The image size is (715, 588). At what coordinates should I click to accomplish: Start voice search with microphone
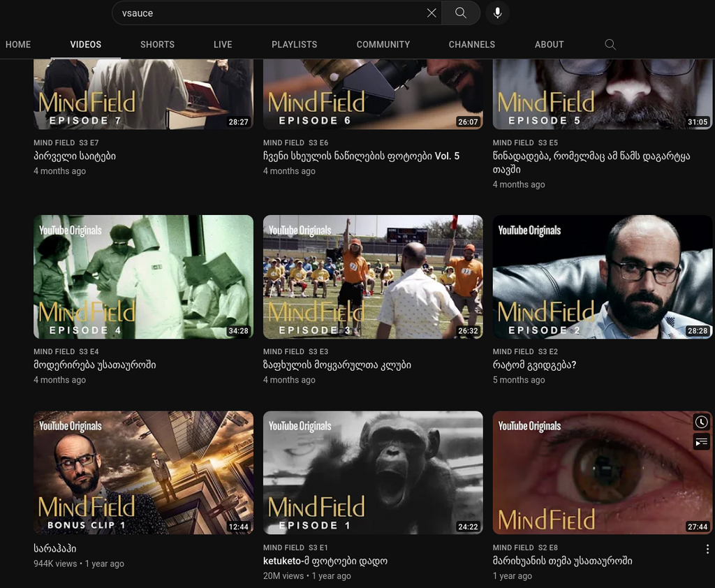(x=497, y=13)
